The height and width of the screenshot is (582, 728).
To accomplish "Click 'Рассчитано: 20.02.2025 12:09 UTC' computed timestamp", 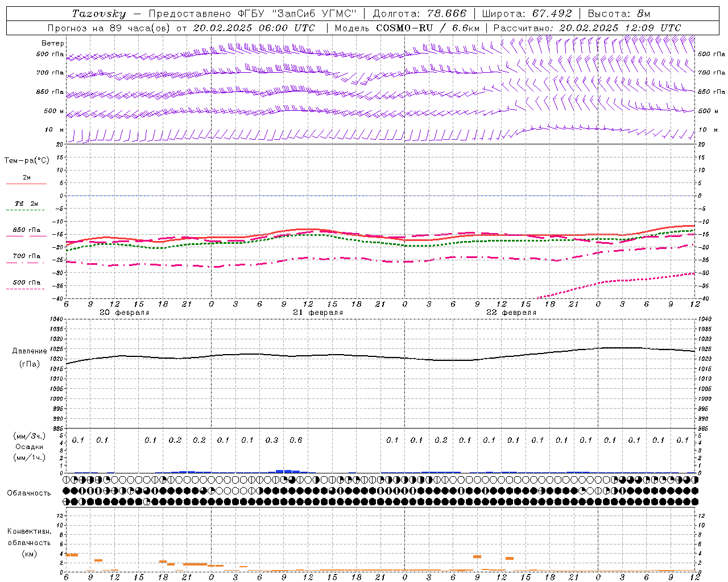I will [587, 27].
